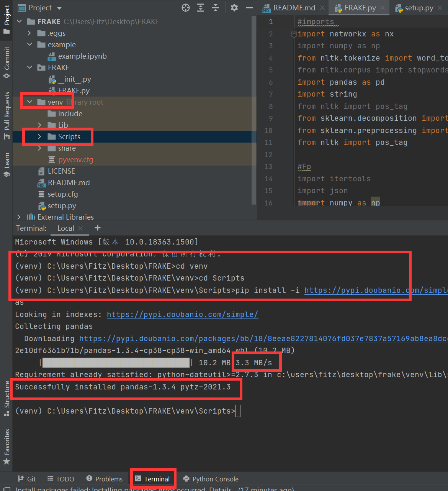Open pypi.doubanio.com/simple link in Looking in indexes line
448x491 pixels.
(x=182, y=314)
